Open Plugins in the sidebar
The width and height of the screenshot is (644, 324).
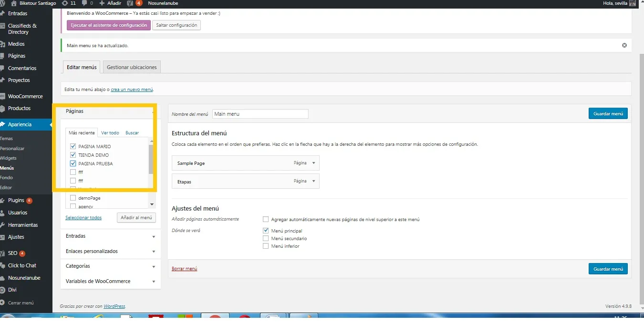click(16, 201)
